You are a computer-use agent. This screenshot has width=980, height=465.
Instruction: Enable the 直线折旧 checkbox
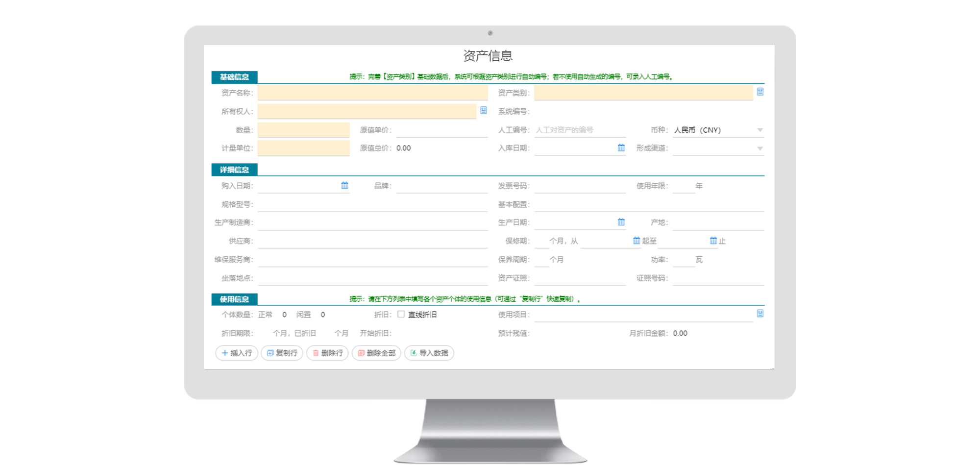(401, 315)
